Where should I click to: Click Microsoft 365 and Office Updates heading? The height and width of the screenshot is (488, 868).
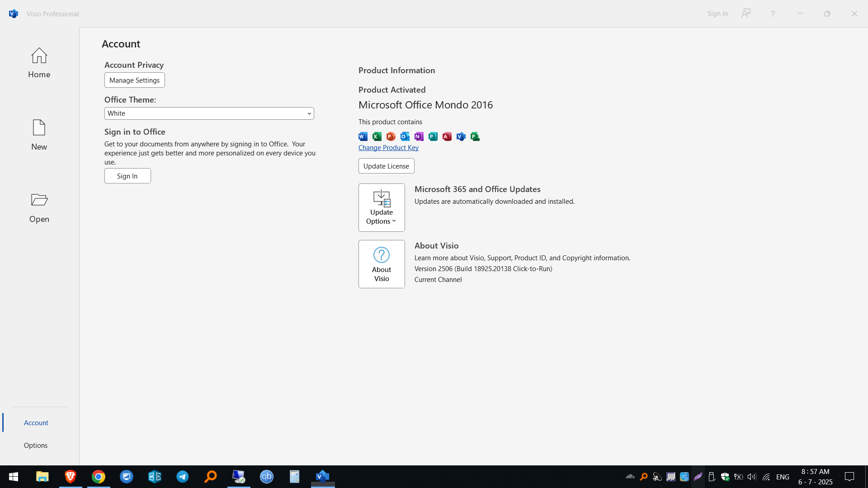point(477,189)
